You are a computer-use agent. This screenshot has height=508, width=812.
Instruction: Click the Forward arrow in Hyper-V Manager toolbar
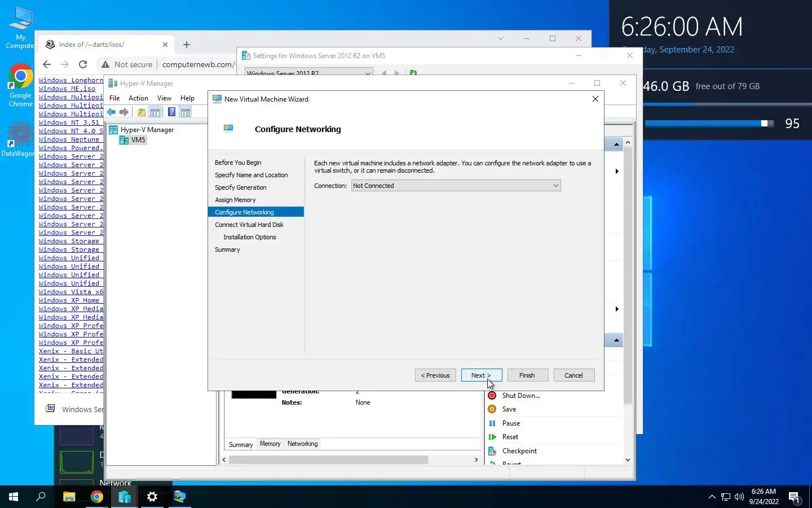(124, 112)
